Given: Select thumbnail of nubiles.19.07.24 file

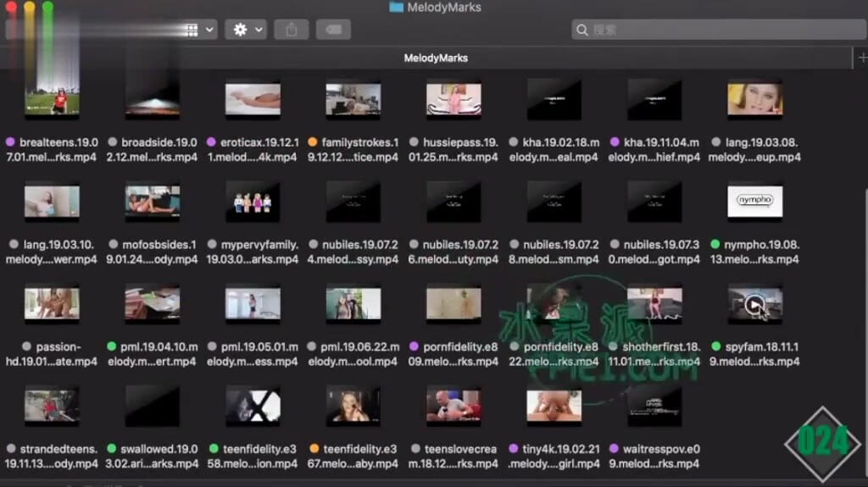Looking at the screenshot, I should point(353,202).
